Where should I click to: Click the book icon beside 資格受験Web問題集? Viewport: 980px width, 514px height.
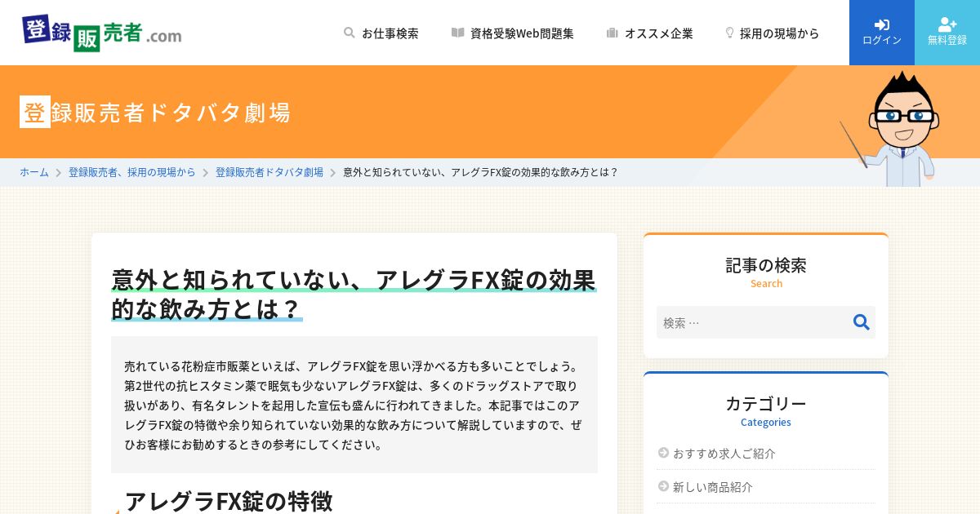pyautogui.click(x=457, y=33)
